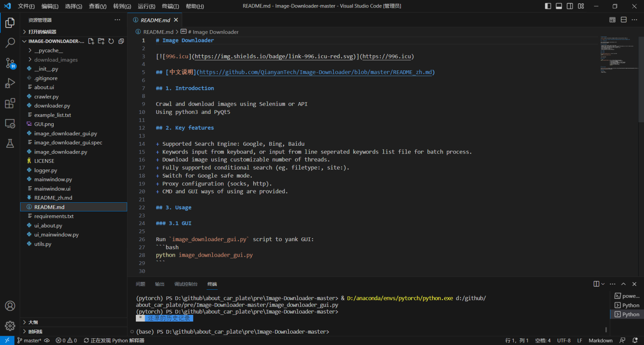Open the Manage settings gear
The image size is (644, 345).
10,326
